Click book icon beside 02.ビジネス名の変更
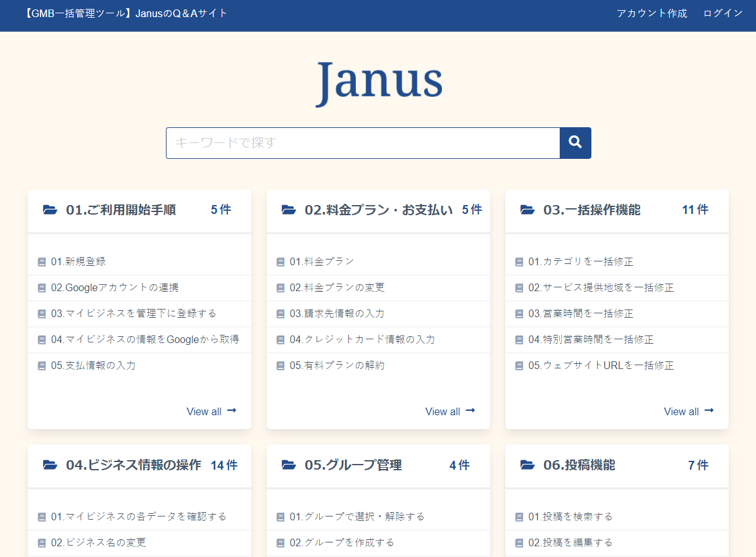This screenshot has width=756, height=557. (42, 544)
